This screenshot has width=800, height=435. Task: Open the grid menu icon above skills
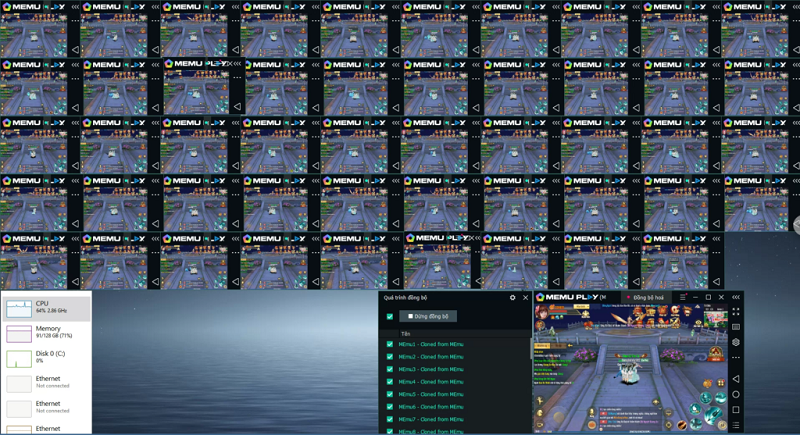[720, 383]
